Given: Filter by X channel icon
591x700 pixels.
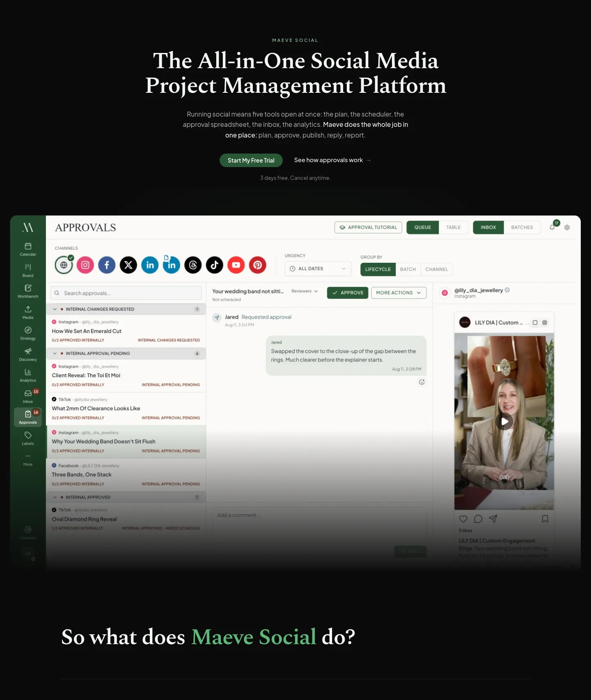Looking at the screenshot, I should [128, 265].
